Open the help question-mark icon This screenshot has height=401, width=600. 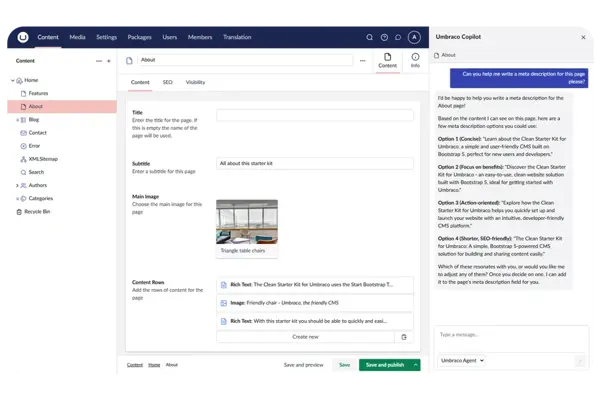point(384,37)
